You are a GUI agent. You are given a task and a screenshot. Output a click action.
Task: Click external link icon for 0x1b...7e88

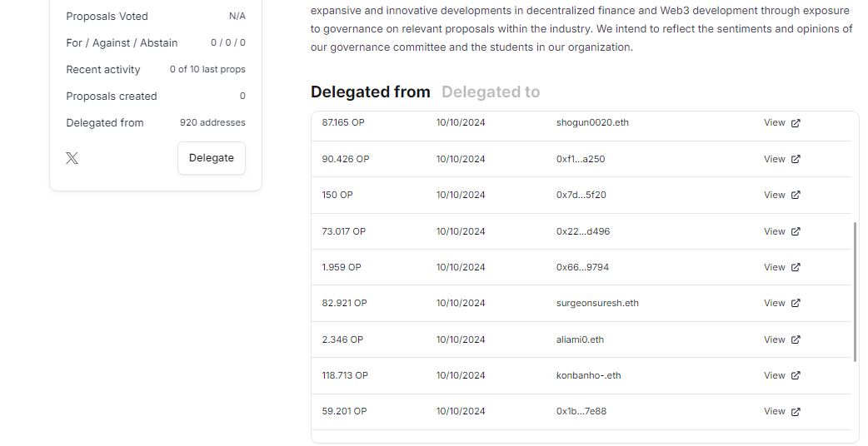pyautogui.click(x=796, y=412)
